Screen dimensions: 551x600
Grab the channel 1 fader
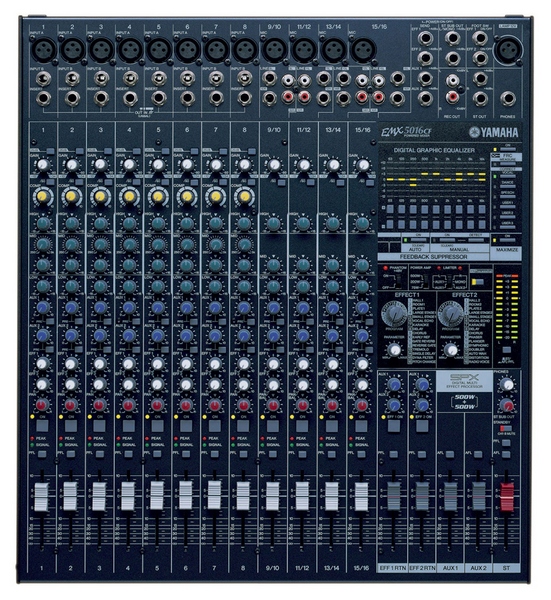(x=42, y=497)
